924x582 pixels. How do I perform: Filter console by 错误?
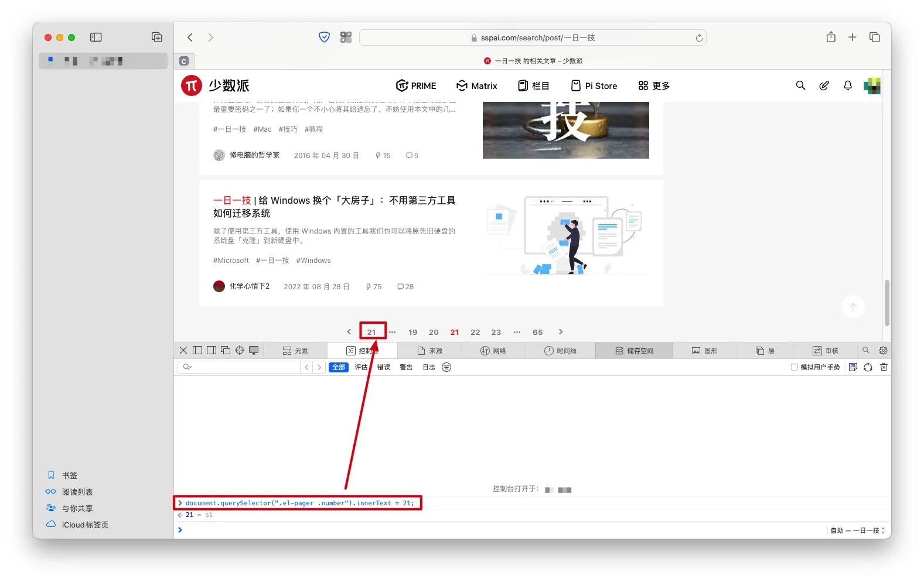(384, 367)
